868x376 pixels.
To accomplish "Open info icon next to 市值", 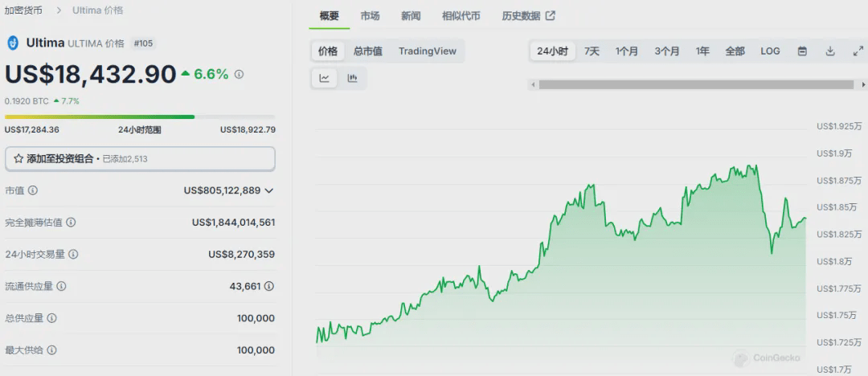I will 33,190.
